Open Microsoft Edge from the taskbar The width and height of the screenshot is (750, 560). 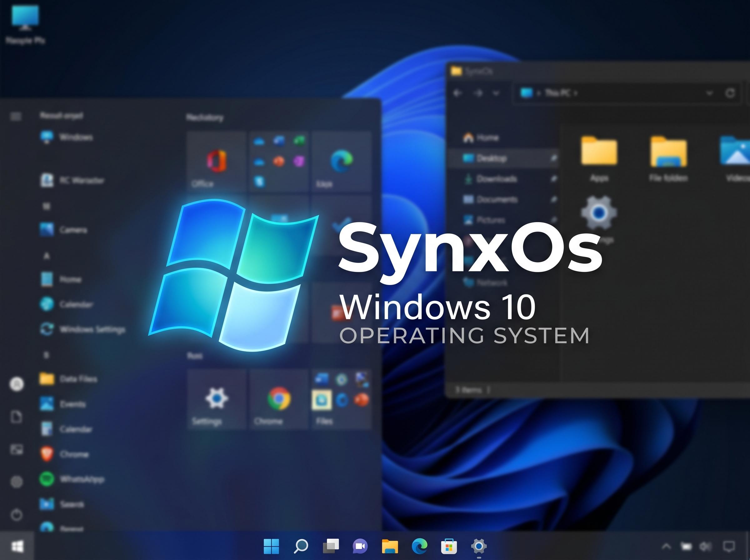(x=420, y=546)
